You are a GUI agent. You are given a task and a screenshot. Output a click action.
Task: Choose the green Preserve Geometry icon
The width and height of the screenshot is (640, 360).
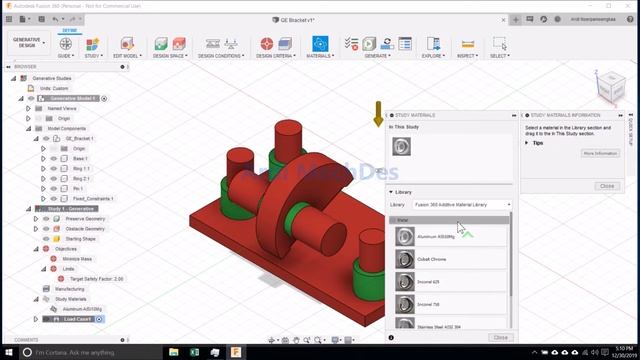click(x=161, y=44)
